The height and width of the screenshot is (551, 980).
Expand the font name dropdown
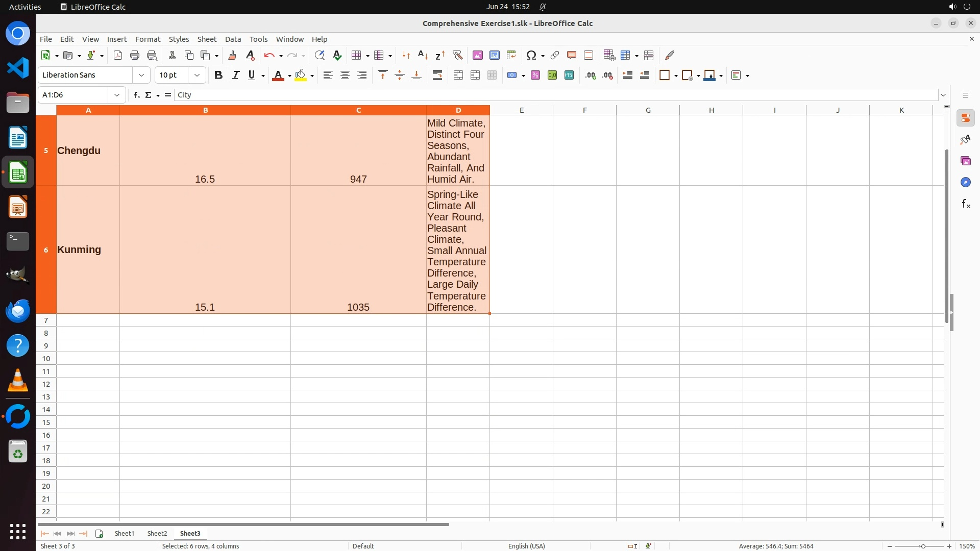click(x=141, y=76)
